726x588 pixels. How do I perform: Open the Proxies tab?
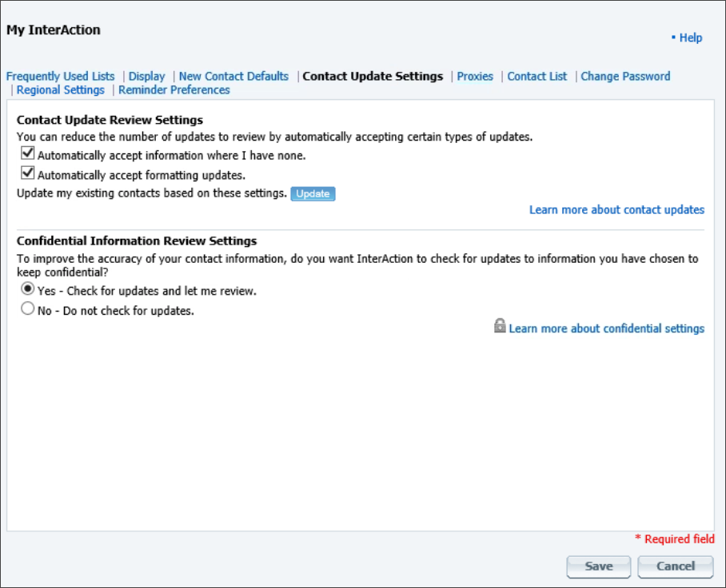click(475, 77)
